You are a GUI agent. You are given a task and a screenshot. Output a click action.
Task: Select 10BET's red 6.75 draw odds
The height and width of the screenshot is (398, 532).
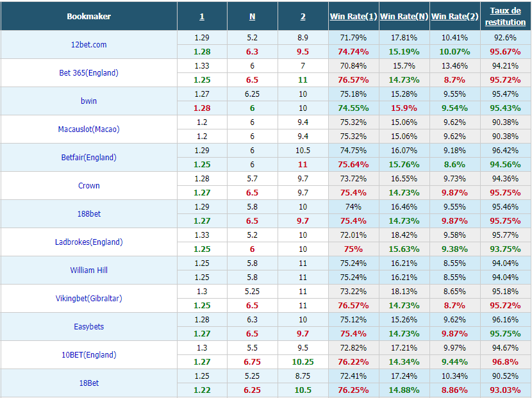pyautogui.click(x=252, y=362)
